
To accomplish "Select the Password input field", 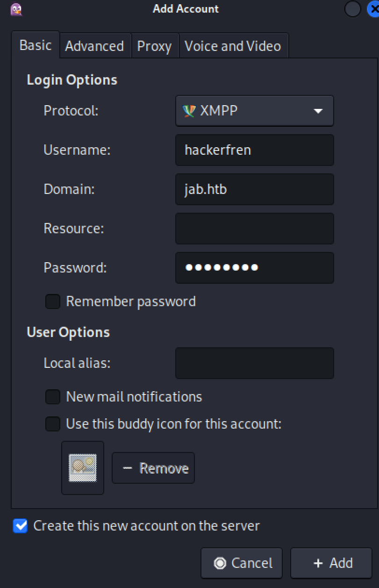I will (x=254, y=268).
